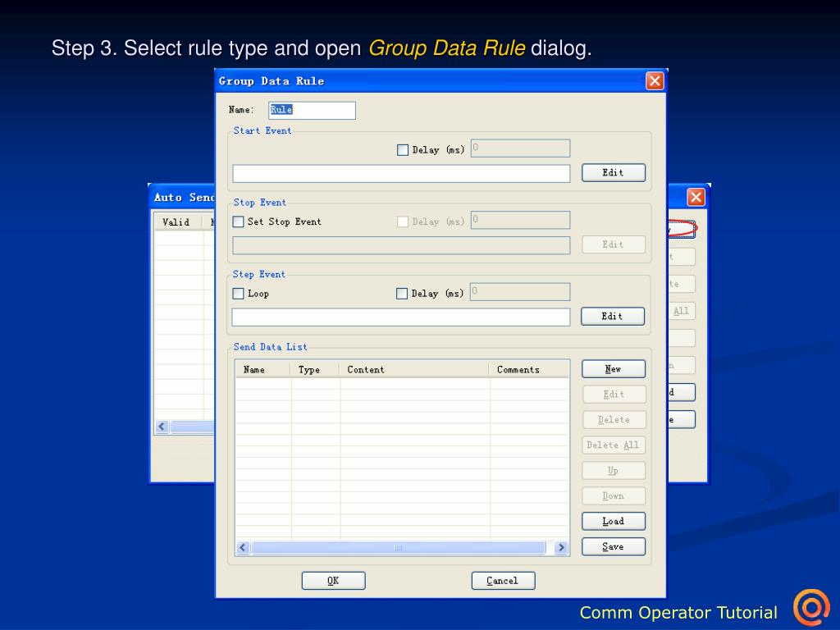Click the send data list left scroll arrow
The height and width of the screenshot is (630, 840).
(243, 547)
